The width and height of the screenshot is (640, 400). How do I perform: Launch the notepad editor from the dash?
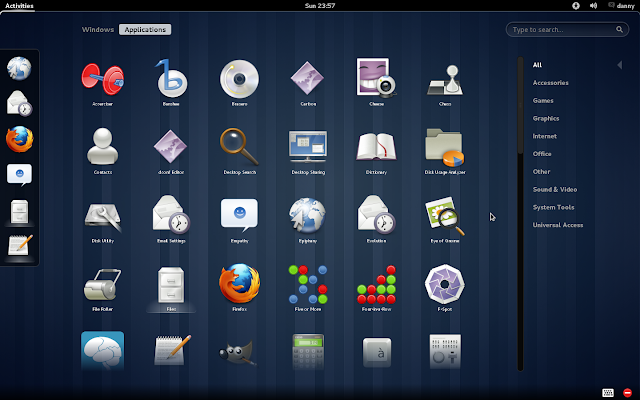click(20, 245)
